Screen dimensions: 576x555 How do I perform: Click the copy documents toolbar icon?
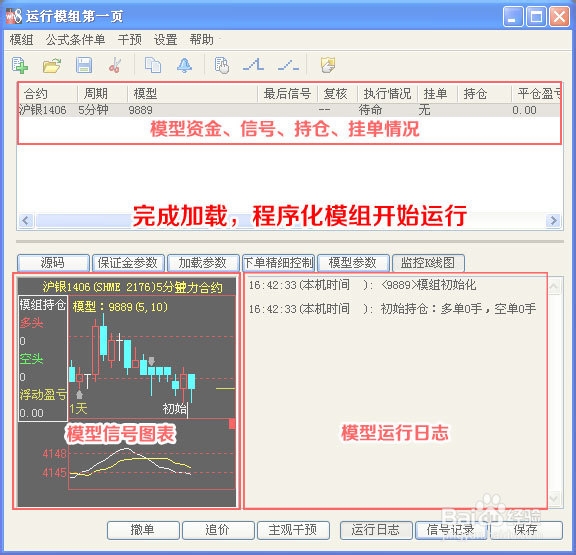pos(153,66)
